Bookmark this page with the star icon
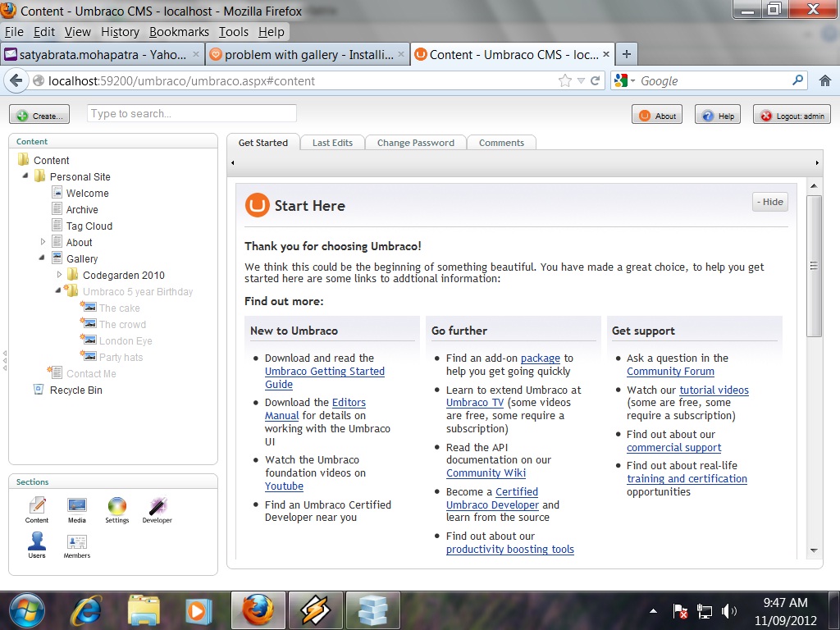 (x=564, y=81)
